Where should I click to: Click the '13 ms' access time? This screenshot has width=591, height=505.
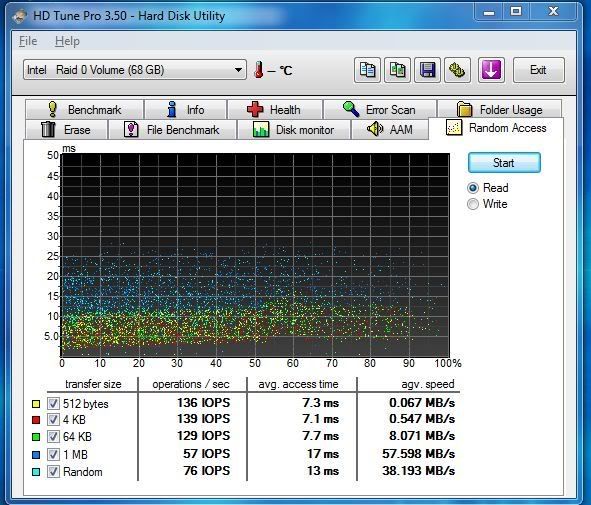coord(323,471)
